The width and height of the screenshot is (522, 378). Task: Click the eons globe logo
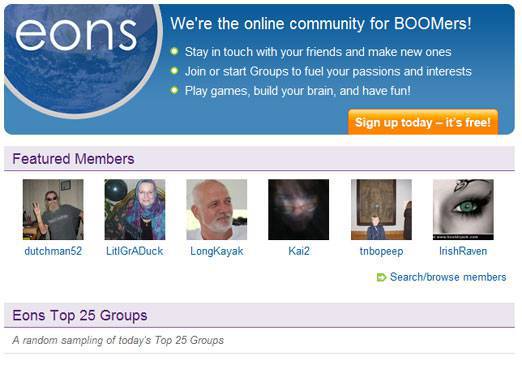(x=82, y=60)
